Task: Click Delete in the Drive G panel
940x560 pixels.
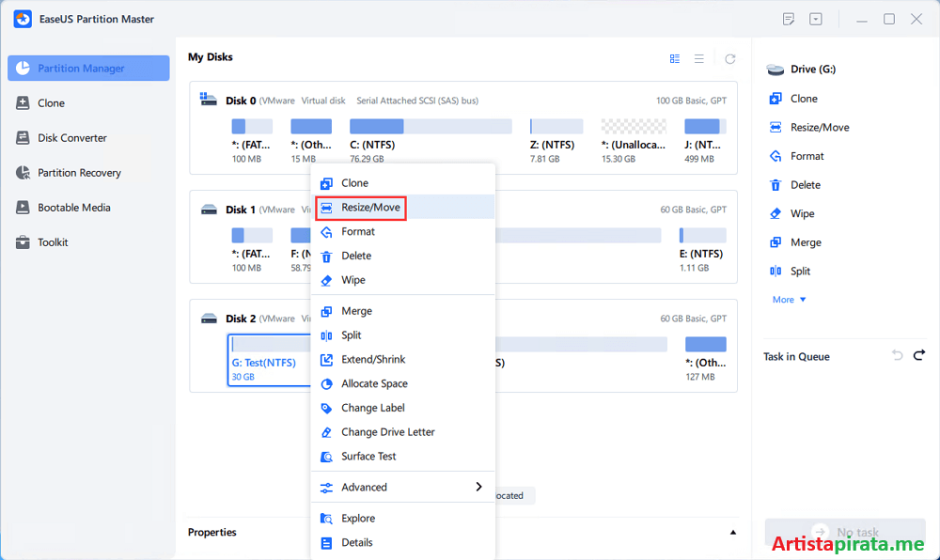Action: coord(801,184)
